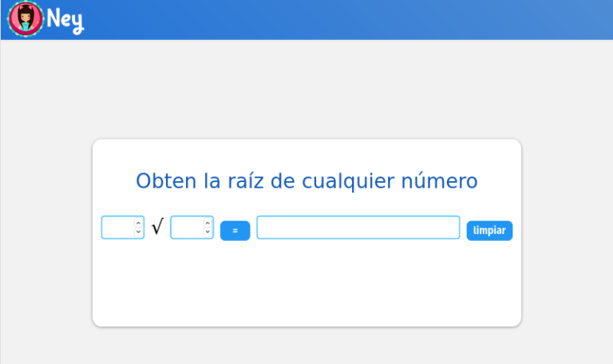Focus the root index input before the radical

pyautogui.click(x=117, y=227)
